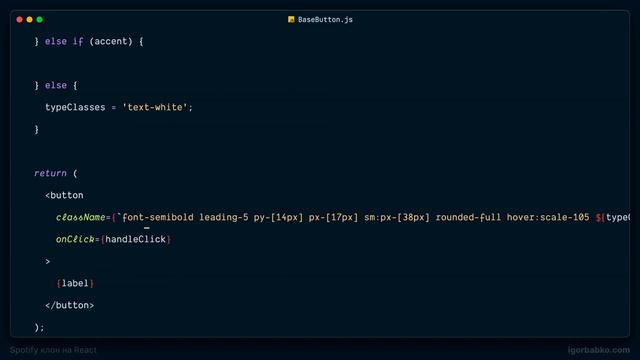
Task: Click the closing ');' line
Action: 39,327
